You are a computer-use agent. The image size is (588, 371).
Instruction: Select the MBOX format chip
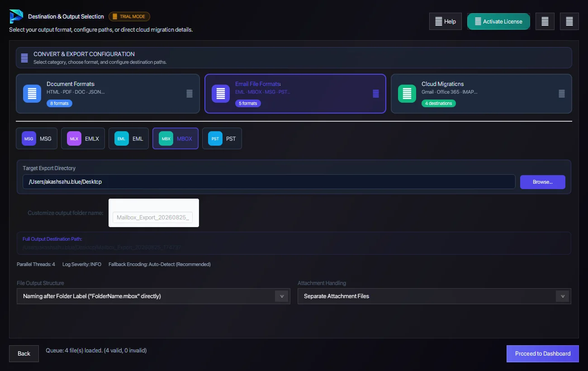175,139
